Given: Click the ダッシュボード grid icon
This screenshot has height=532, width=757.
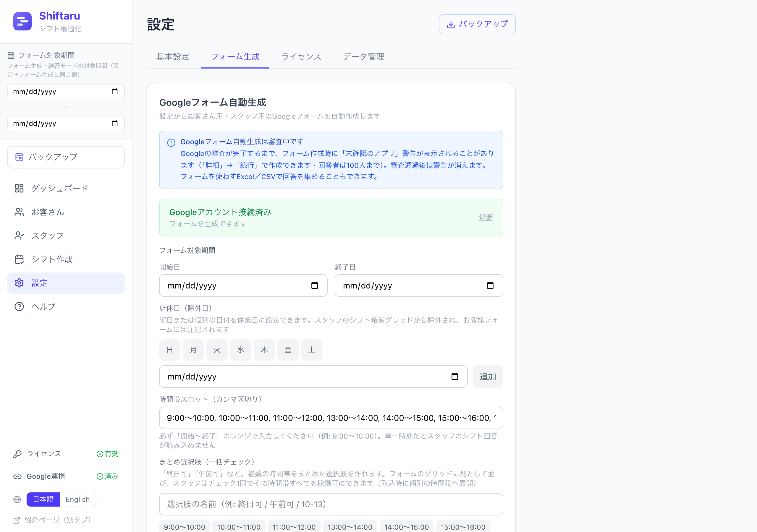Looking at the screenshot, I should [x=19, y=188].
